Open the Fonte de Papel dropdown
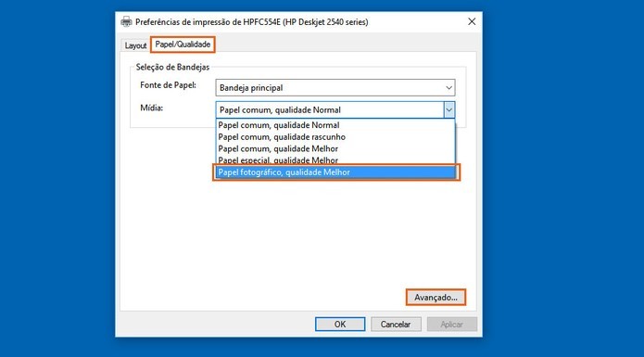The image size is (644, 357). point(335,87)
